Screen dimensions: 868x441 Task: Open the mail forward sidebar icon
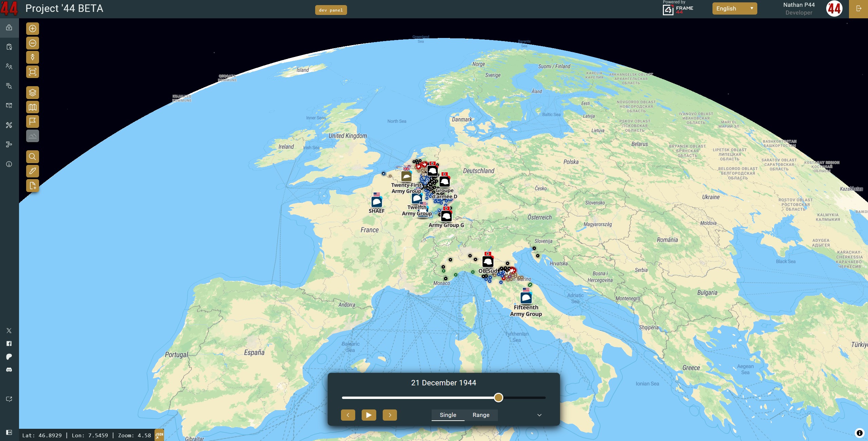(x=9, y=106)
